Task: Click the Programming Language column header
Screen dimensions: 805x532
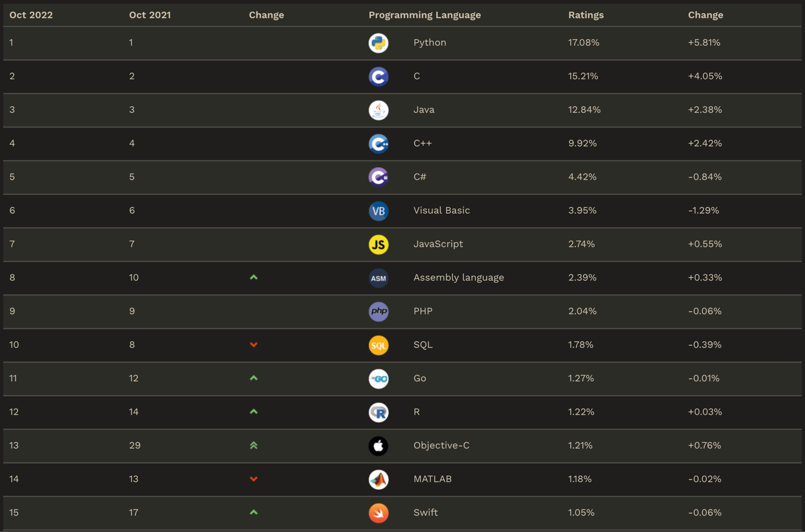Action: 424,15
